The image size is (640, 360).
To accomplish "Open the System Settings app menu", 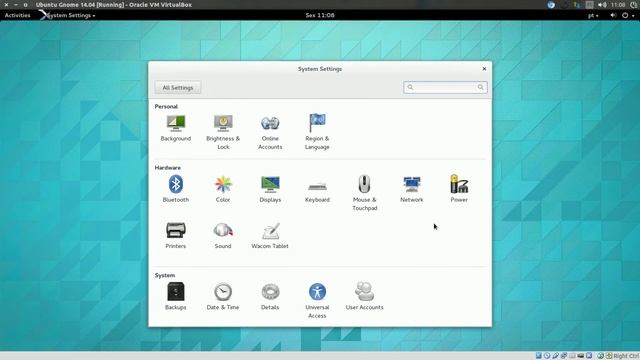I will click(x=68, y=16).
